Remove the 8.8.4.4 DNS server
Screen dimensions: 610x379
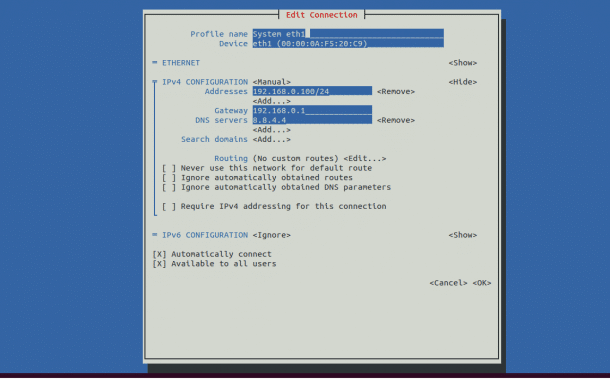coord(396,120)
